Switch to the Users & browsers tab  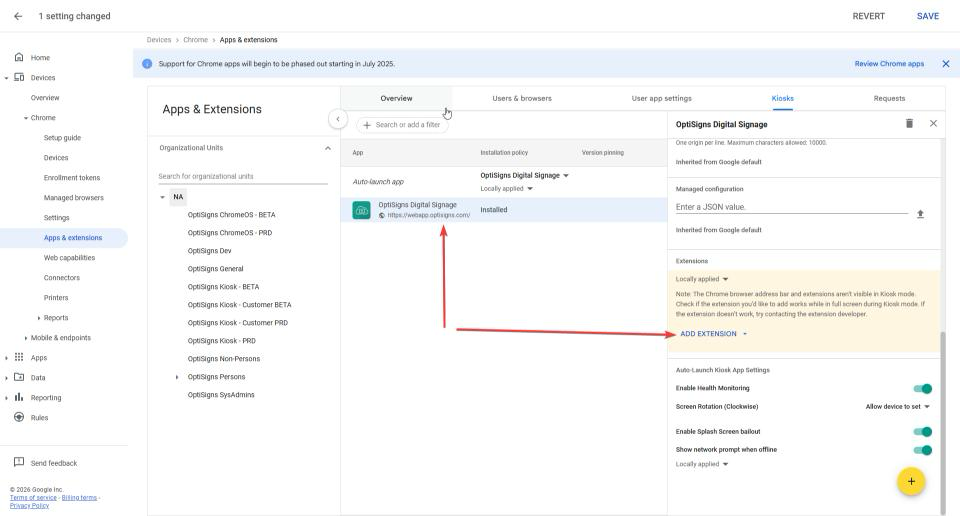(522, 98)
